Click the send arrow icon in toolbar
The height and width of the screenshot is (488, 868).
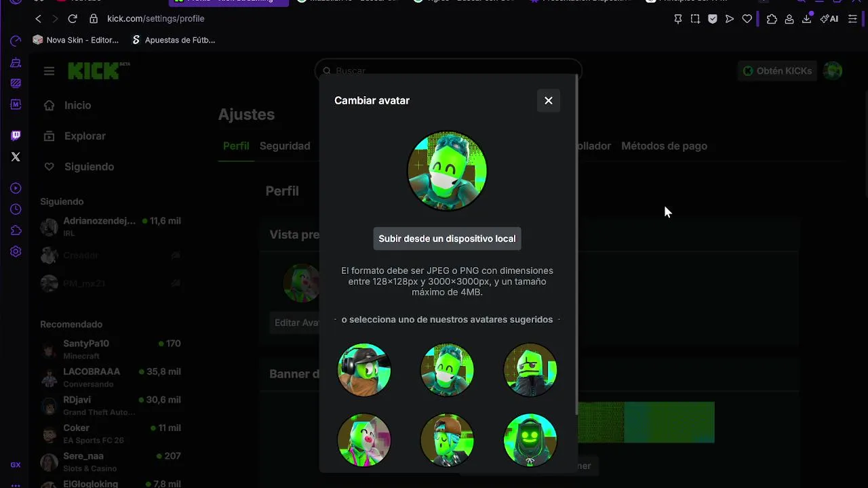tap(730, 19)
